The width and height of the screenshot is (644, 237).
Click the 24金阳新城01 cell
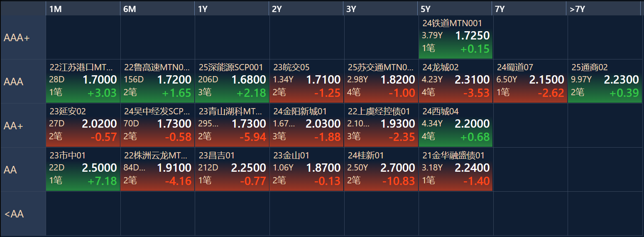(x=306, y=126)
